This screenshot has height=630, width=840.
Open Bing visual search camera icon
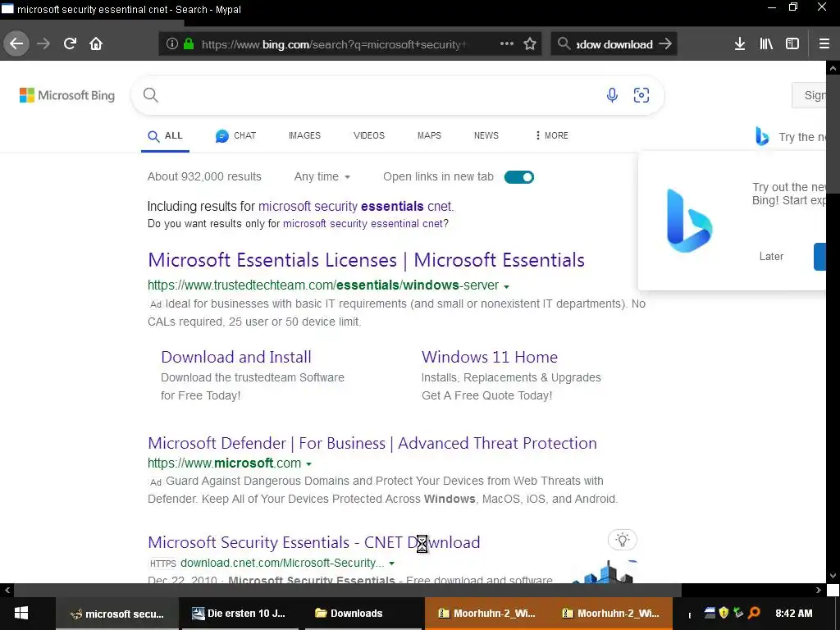[x=641, y=95]
